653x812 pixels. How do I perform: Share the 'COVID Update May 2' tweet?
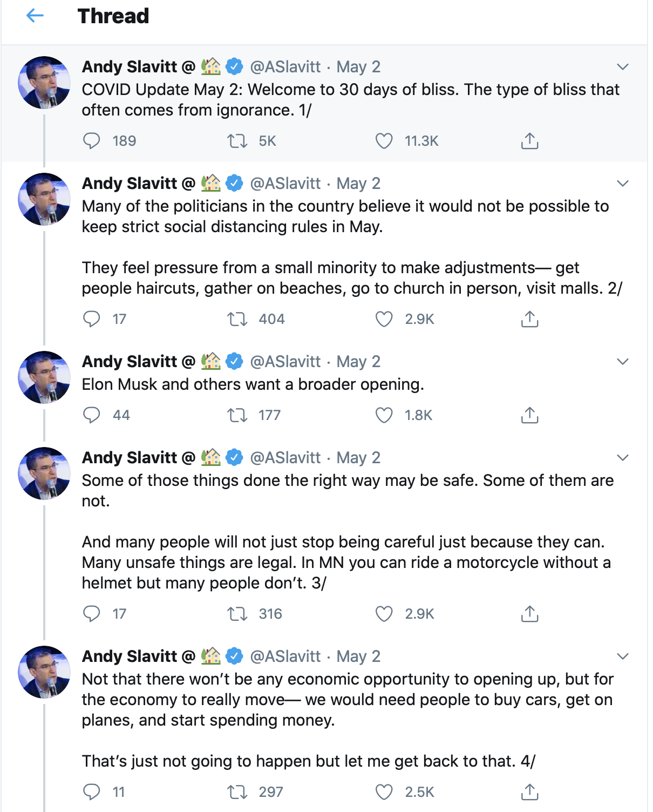[x=529, y=141]
